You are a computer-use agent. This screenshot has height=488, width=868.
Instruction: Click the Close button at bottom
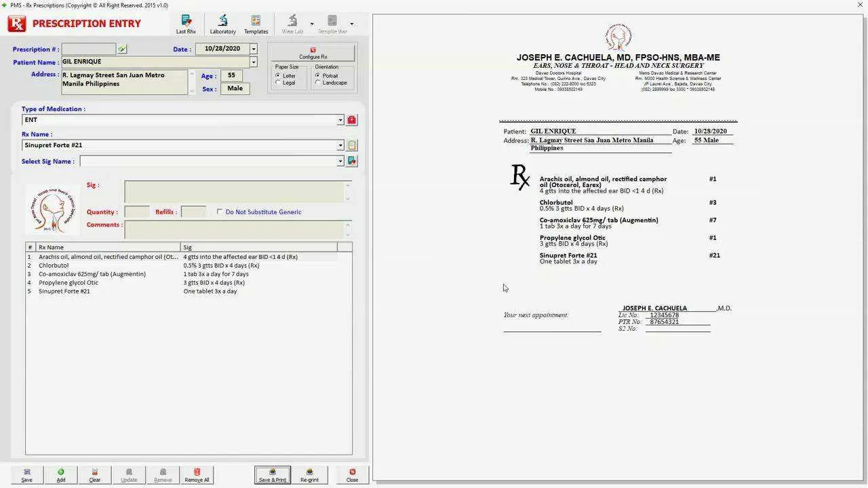coord(352,475)
